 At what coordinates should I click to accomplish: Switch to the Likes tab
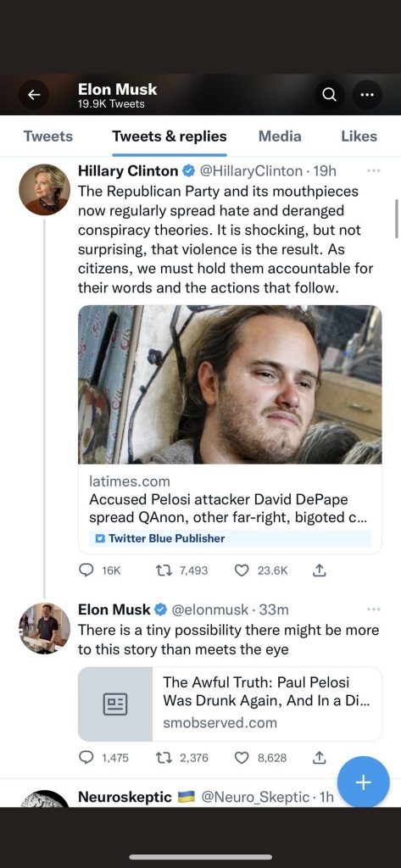[359, 136]
